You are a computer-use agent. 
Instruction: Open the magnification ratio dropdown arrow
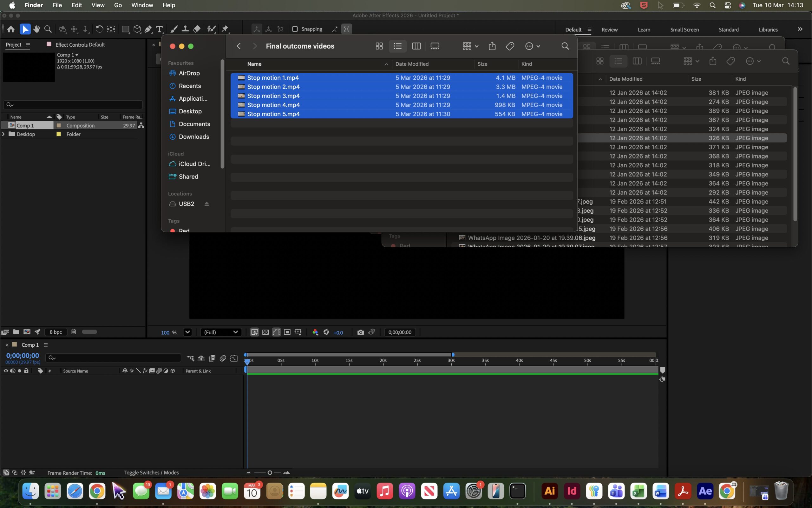tap(187, 332)
